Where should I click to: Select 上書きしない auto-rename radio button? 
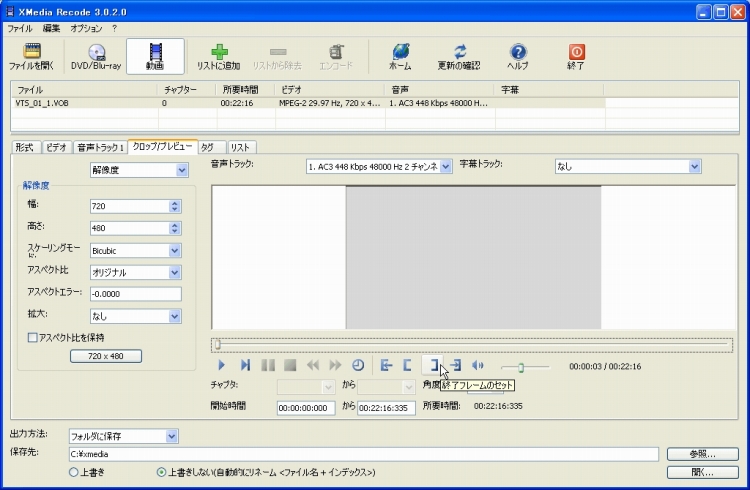pos(161,472)
